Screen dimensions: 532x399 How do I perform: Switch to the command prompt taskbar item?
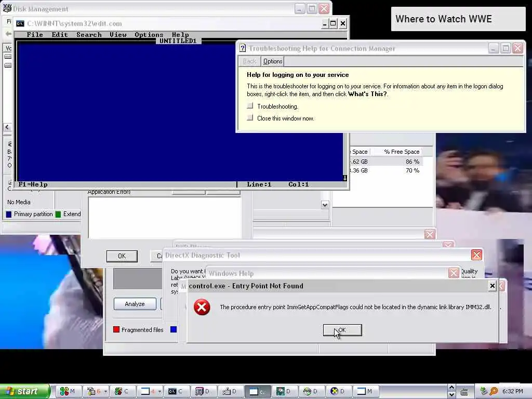coord(176,391)
